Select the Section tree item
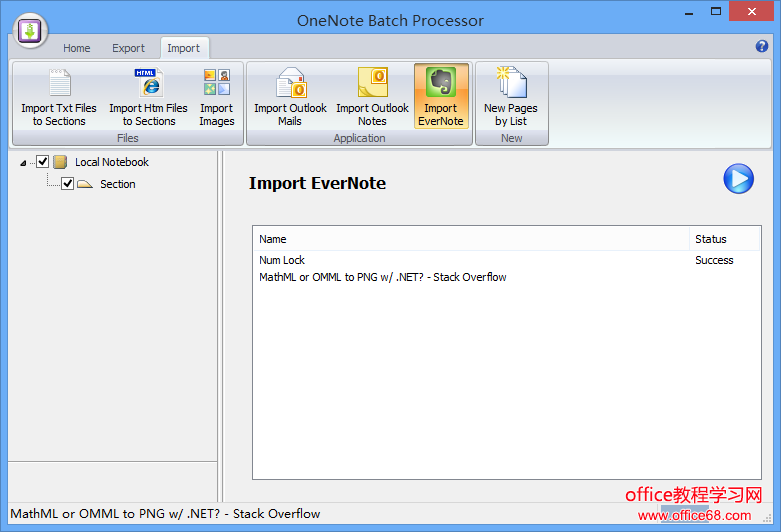The image size is (781, 532). (118, 184)
